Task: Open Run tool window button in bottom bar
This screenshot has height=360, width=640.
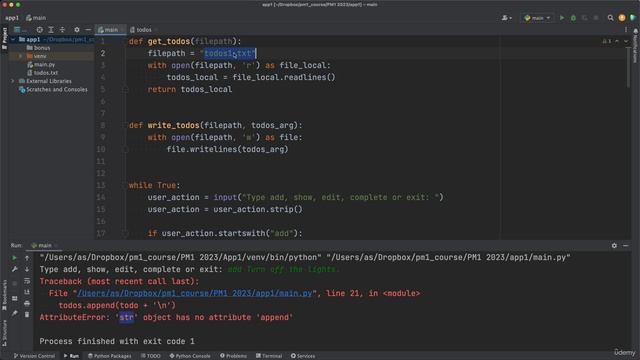Action: click(71, 356)
